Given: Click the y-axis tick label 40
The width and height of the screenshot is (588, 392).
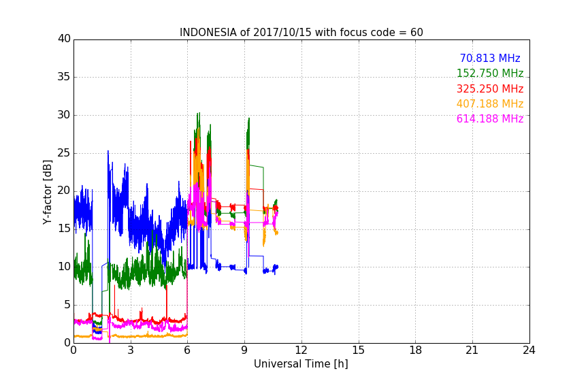Looking at the screenshot, I should coord(64,39).
